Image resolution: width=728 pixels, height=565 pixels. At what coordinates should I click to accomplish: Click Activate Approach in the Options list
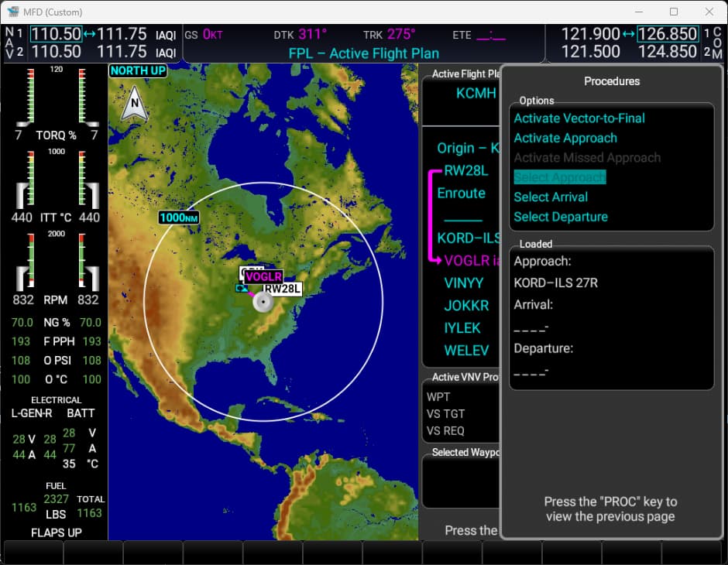(x=565, y=138)
